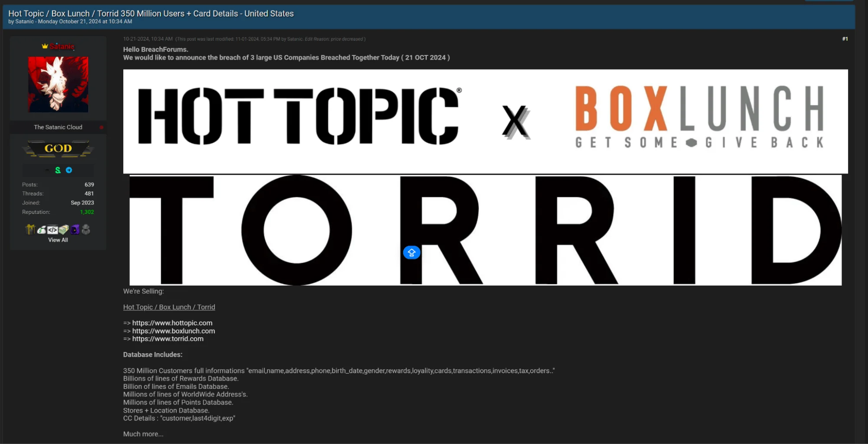The image size is (868, 444).
Task: Click the 'We're Selling:' text
Action: [x=143, y=291]
